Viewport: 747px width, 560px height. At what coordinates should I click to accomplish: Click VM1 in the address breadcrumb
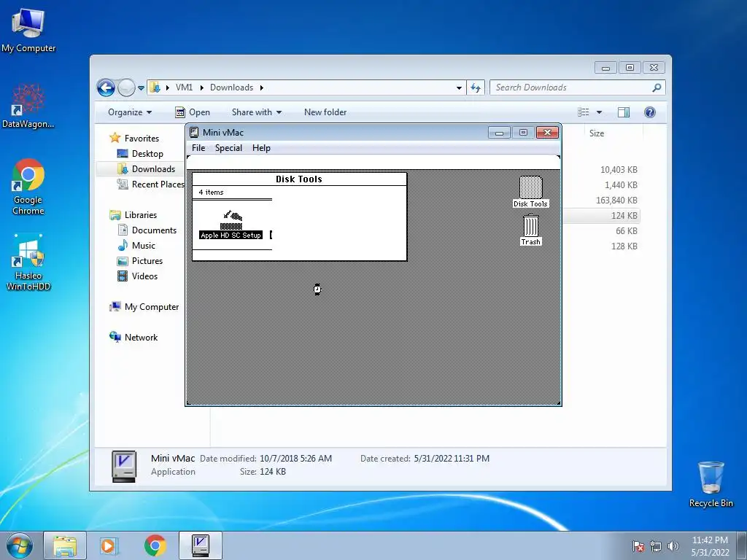(184, 87)
